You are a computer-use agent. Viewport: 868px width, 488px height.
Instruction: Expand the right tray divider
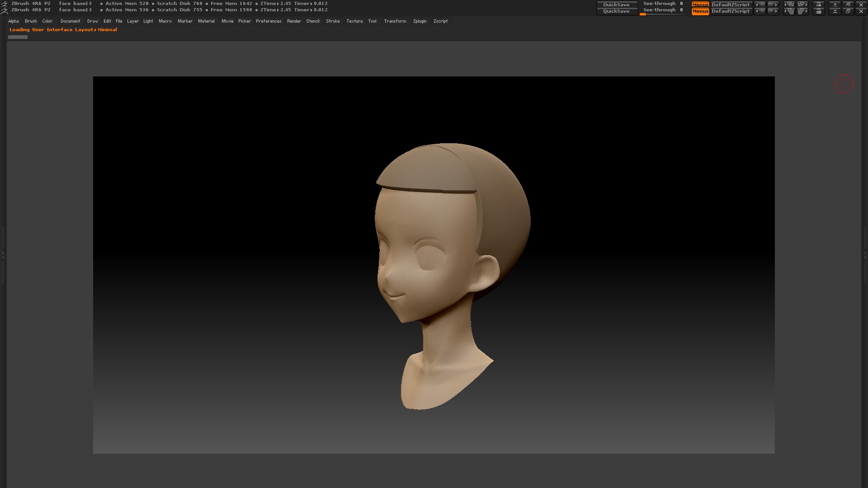[865, 255]
